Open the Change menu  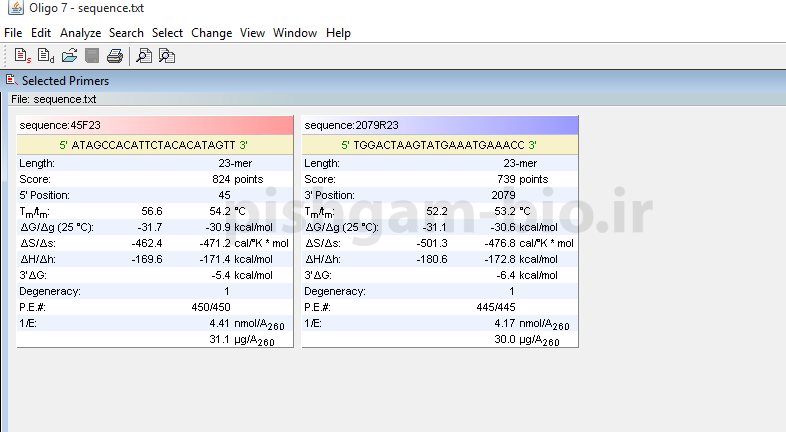pos(211,33)
